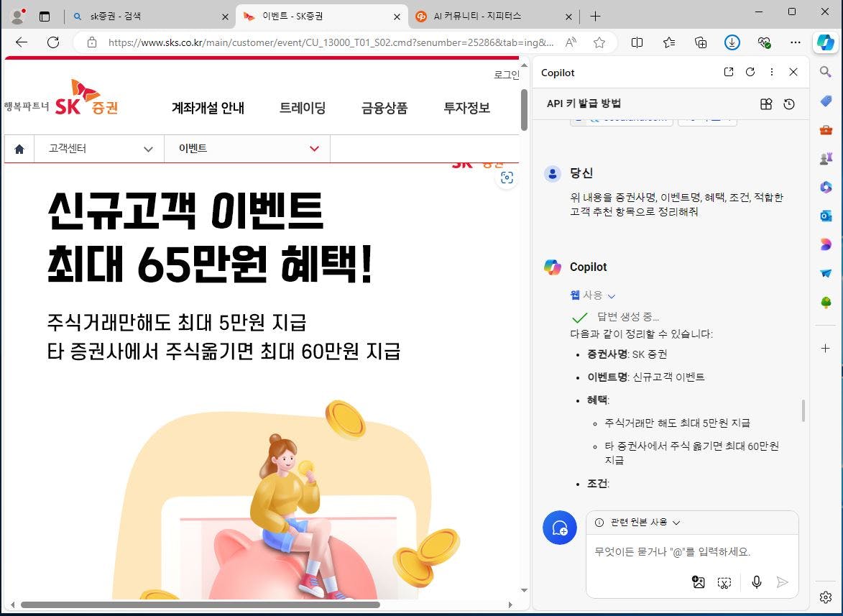Click the Read aloud icon in address bar

pyautogui.click(x=571, y=42)
